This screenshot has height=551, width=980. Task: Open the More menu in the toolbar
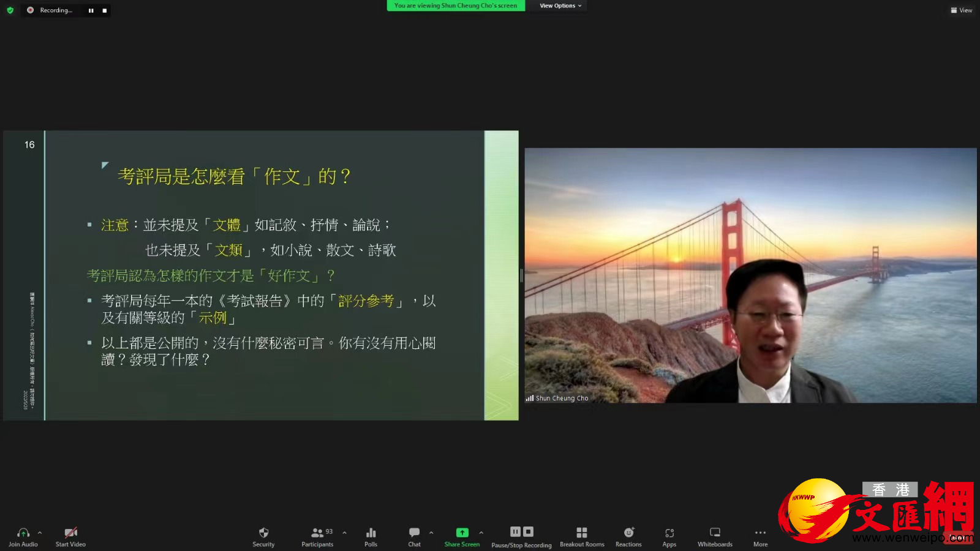[760, 536]
